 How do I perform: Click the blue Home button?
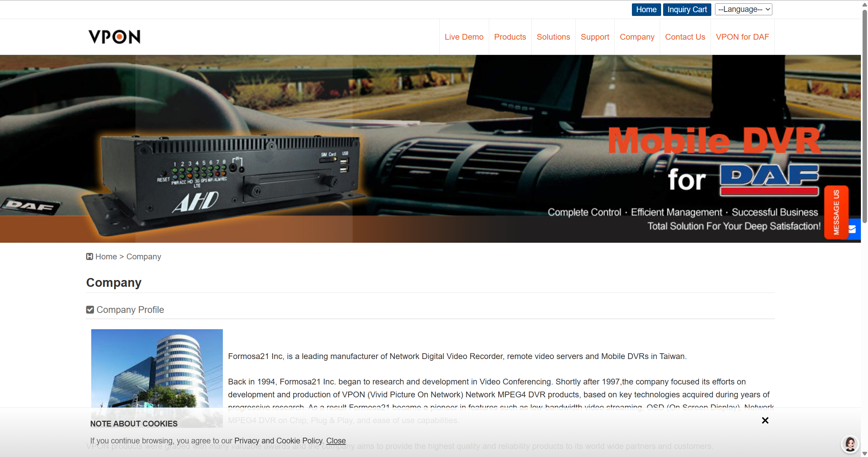[x=646, y=9]
